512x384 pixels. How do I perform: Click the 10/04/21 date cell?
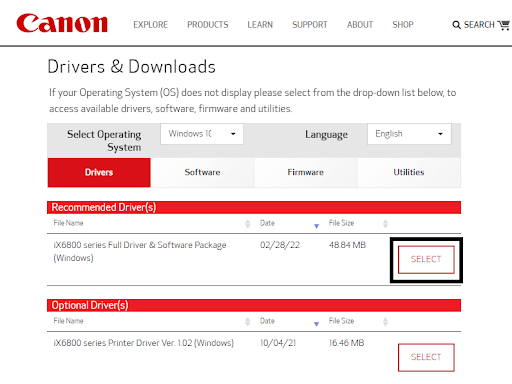tap(278, 343)
